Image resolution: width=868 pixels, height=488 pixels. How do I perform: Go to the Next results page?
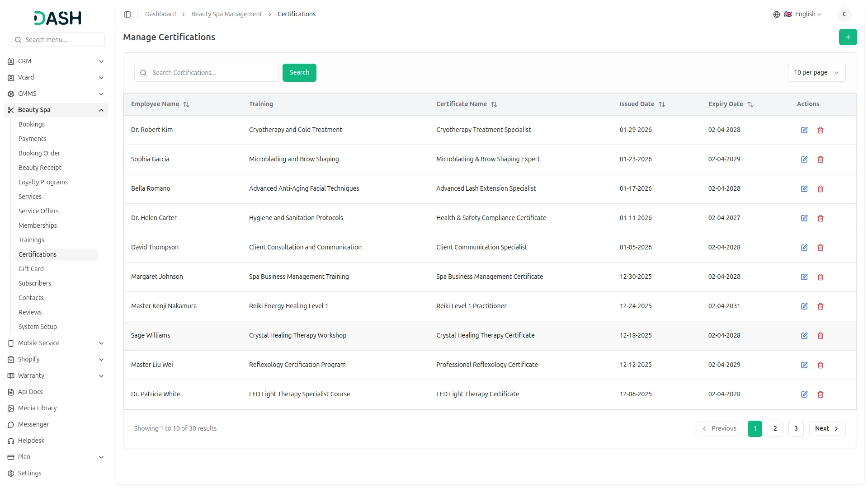coord(827,428)
